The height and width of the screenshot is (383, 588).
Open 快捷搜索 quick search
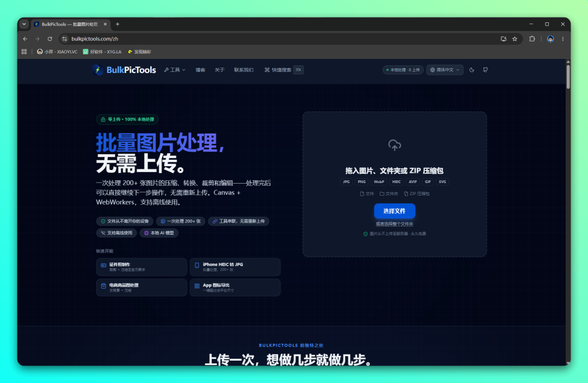(278, 70)
